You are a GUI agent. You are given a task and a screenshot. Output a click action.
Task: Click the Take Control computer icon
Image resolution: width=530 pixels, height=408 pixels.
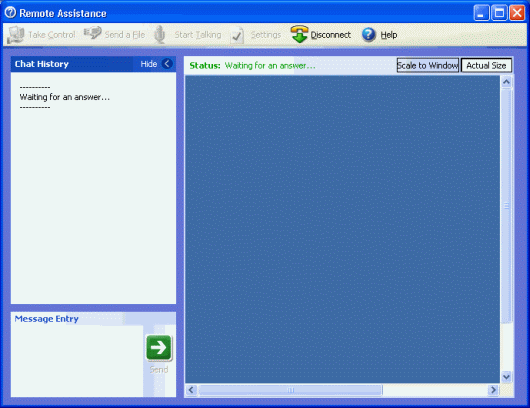click(x=16, y=34)
